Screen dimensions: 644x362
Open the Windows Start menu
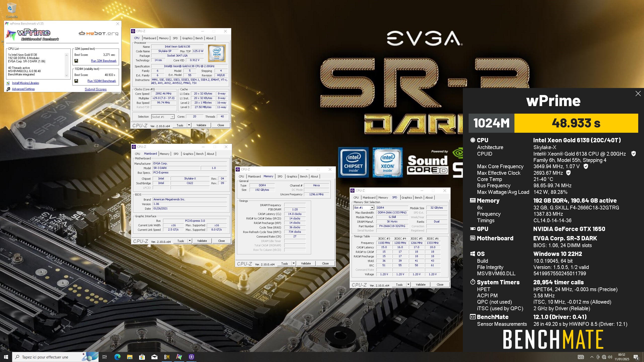6,357
